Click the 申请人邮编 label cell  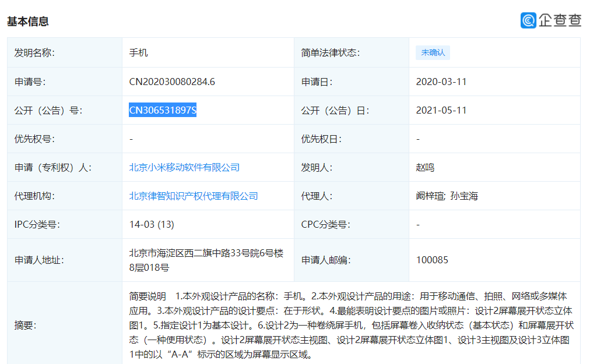coord(352,260)
